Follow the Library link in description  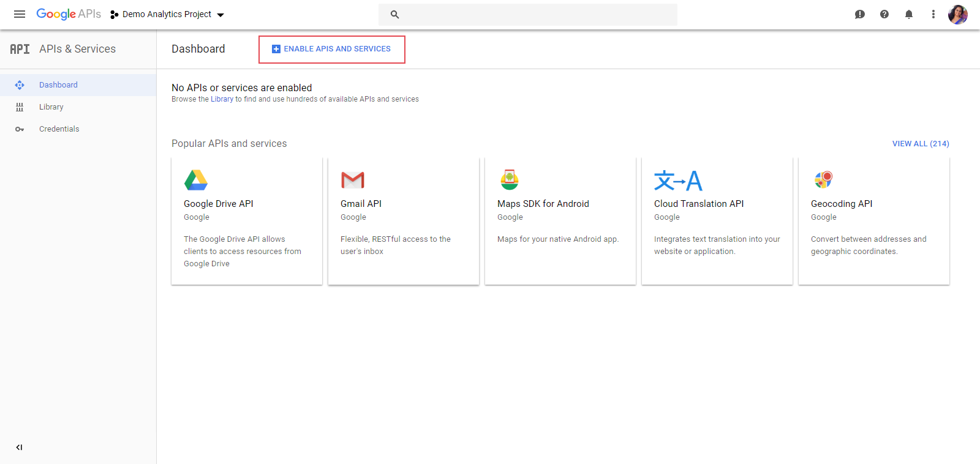[222, 99]
